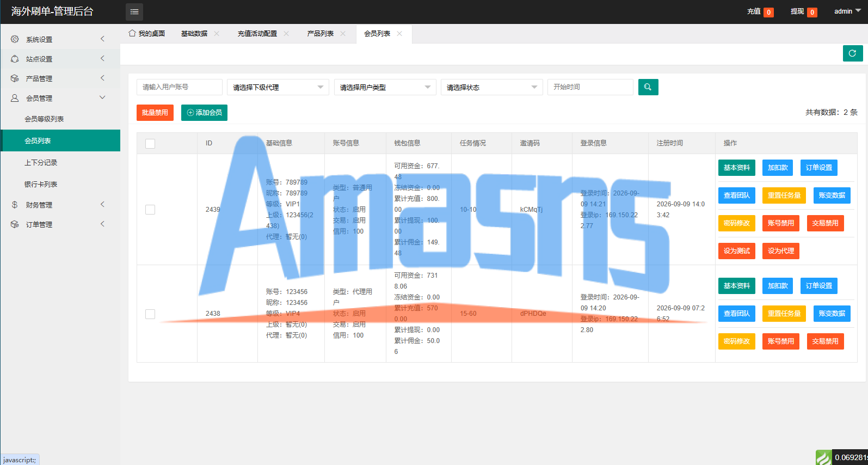868x465 pixels.
Task: Click the 批量禁用 button
Action: (155, 113)
